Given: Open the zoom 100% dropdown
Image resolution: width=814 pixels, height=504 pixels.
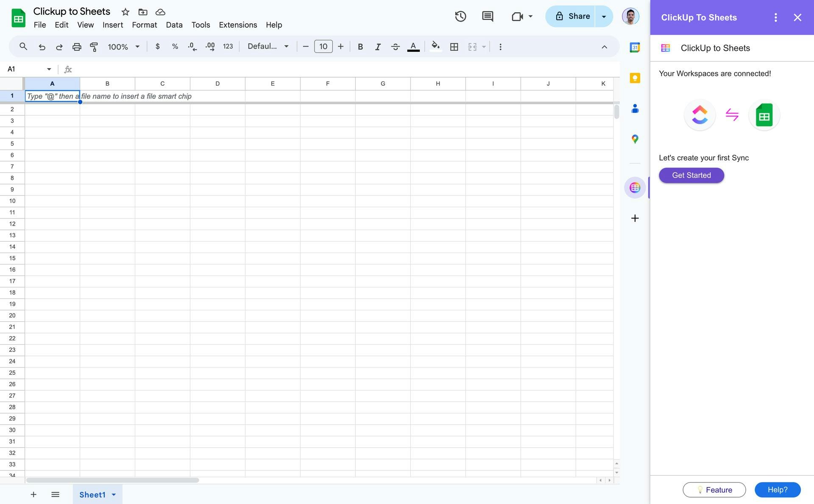Looking at the screenshot, I should [x=123, y=47].
